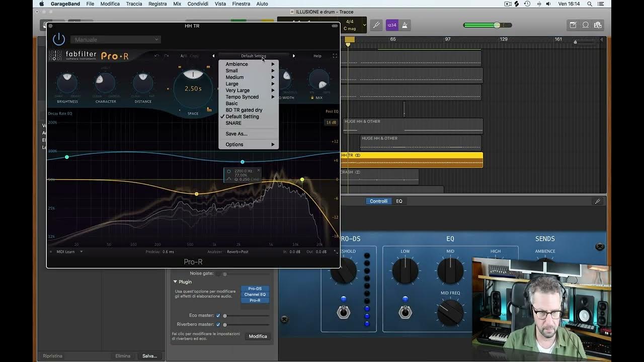Adjust the master volume slider
This screenshot has height=362, width=644.
[488, 25]
